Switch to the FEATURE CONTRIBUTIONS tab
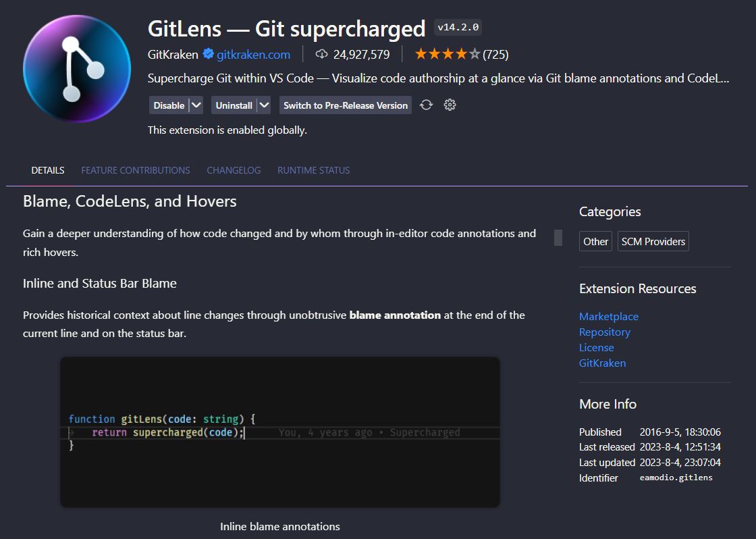Image resolution: width=756 pixels, height=539 pixels. (135, 170)
